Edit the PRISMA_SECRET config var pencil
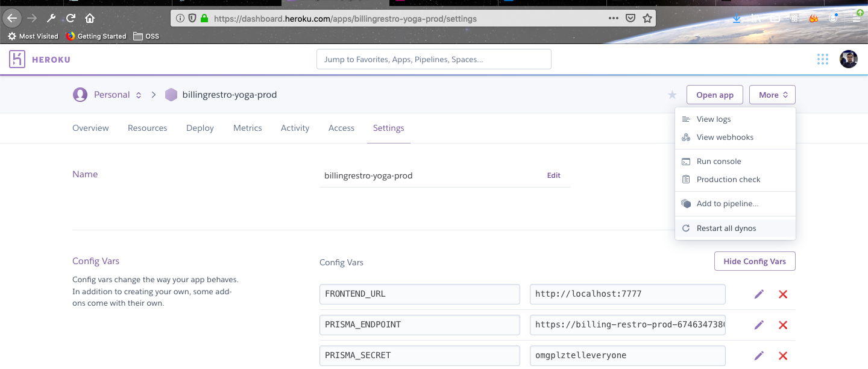Image resolution: width=868 pixels, height=369 pixels. coord(759,355)
